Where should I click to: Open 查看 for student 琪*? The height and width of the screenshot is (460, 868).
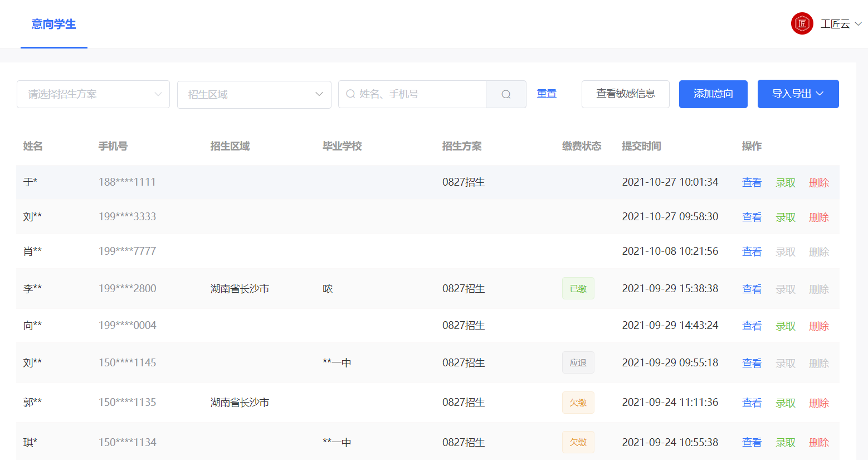pyautogui.click(x=752, y=442)
